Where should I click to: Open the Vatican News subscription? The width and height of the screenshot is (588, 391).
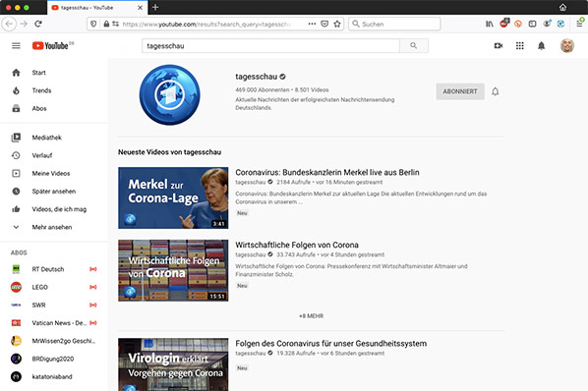(x=54, y=323)
